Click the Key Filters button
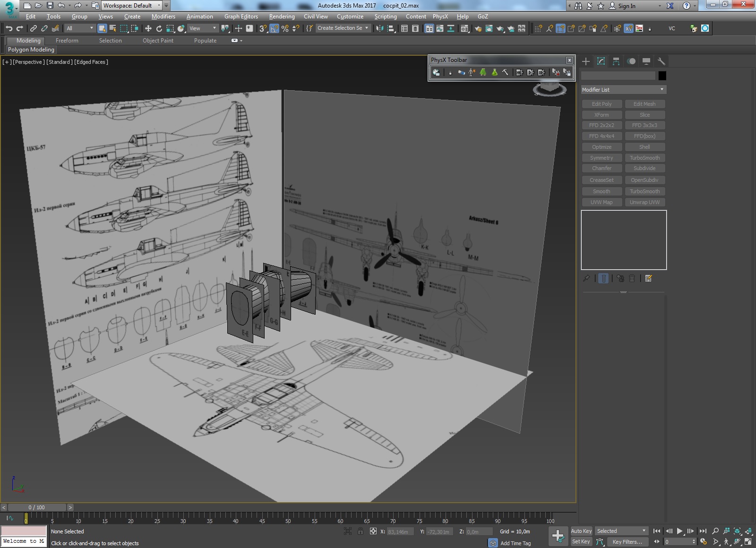The image size is (756, 548). pyautogui.click(x=627, y=542)
